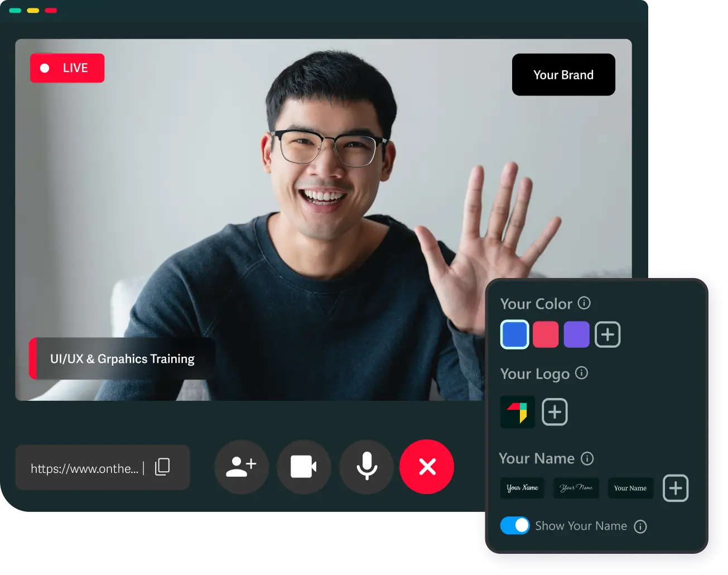
Task: Select the red color swatch
Action: (x=546, y=334)
